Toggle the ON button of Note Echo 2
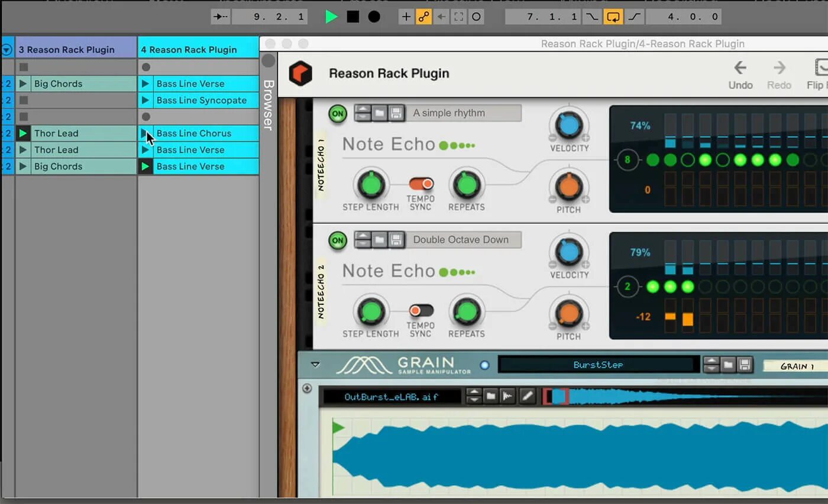This screenshot has height=504, width=828. 338,240
